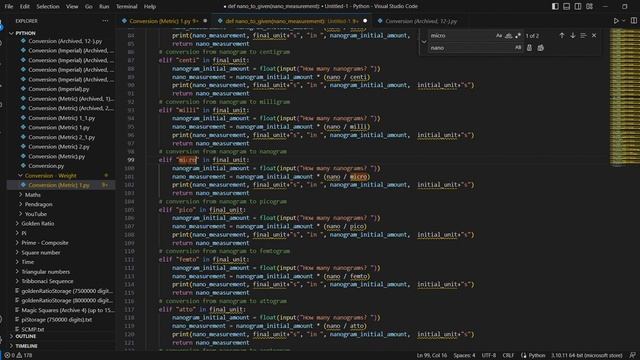Viewport: 640px width, 360px height.
Task: Expand the Prime - Composite folder
Action: (x=44, y=242)
